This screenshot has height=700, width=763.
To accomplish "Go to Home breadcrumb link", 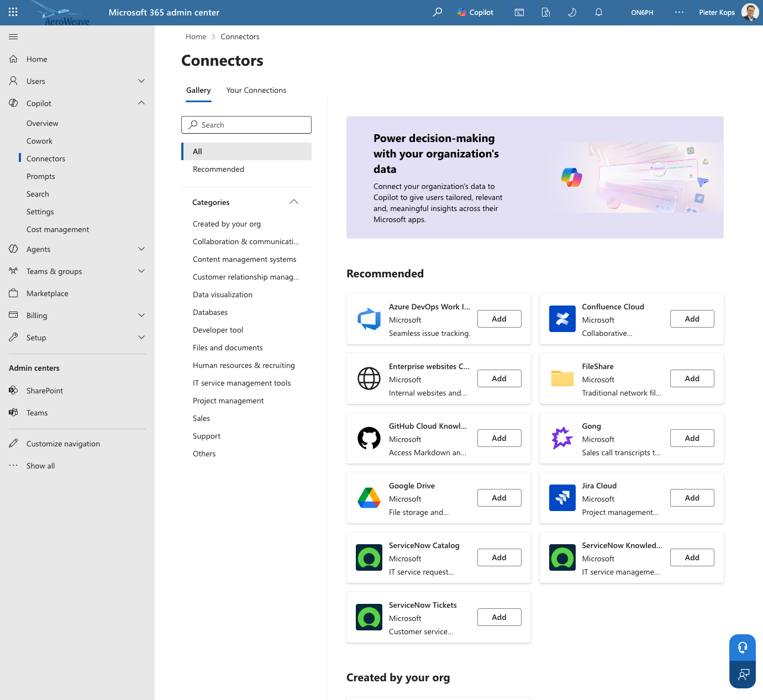I will (x=196, y=36).
